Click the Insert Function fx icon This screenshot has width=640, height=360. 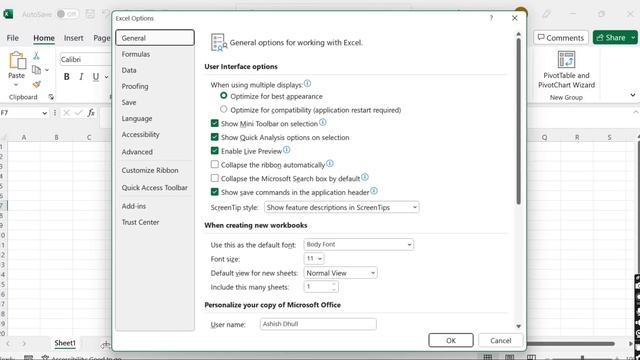(91, 113)
